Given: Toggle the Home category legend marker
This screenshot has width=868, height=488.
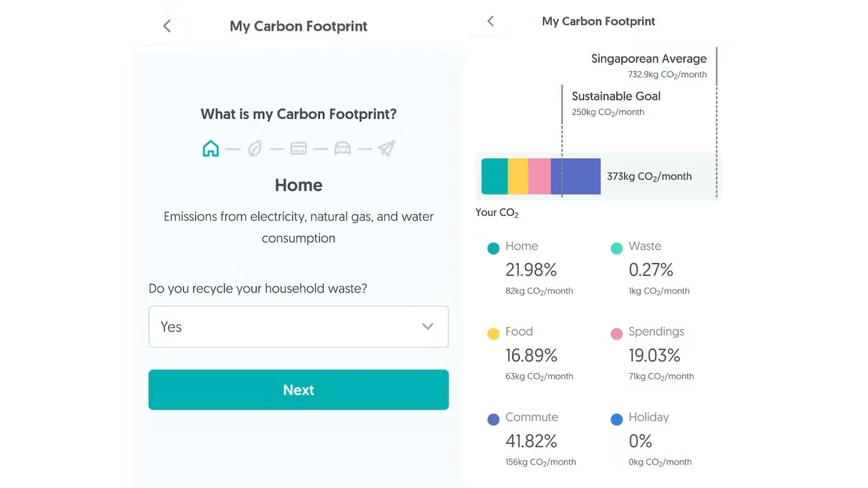Looking at the screenshot, I should (x=493, y=248).
